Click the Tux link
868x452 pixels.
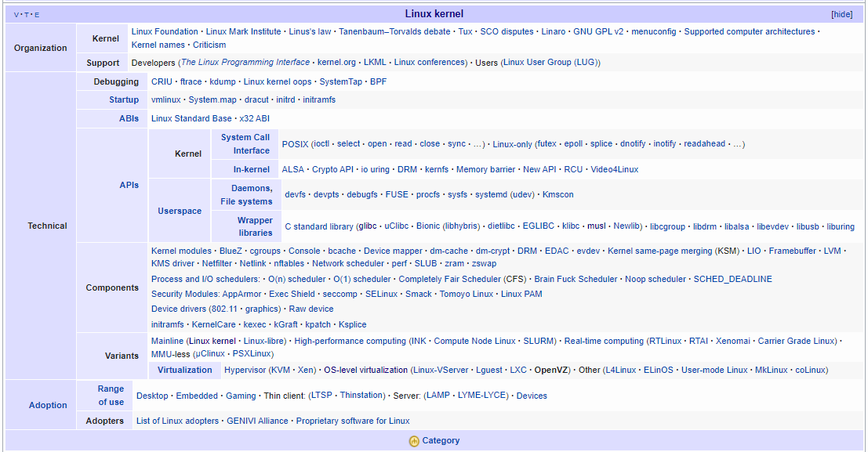point(466,31)
